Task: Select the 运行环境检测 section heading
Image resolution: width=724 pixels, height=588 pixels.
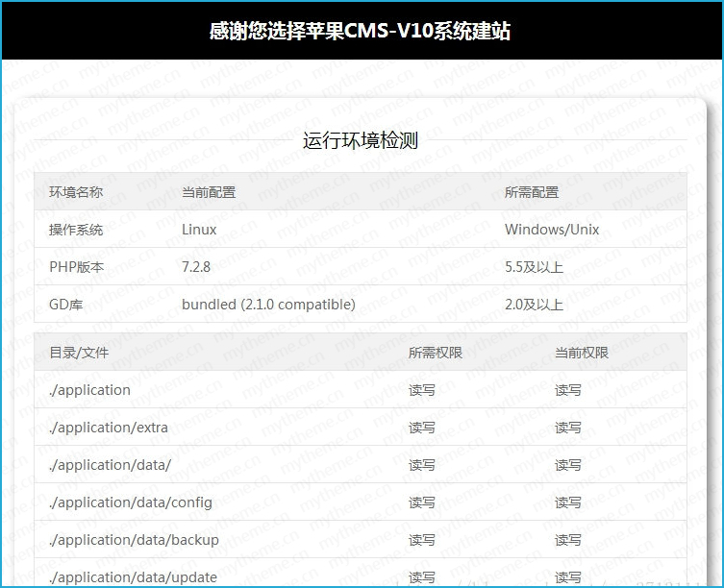Action: click(361, 140)
